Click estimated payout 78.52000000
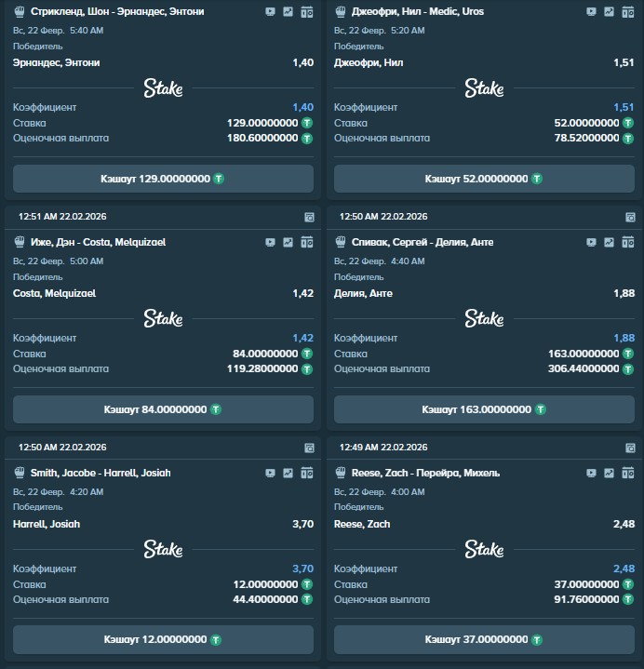The width and height of the screenshot is (644, 669). click(x=587, y=139)
